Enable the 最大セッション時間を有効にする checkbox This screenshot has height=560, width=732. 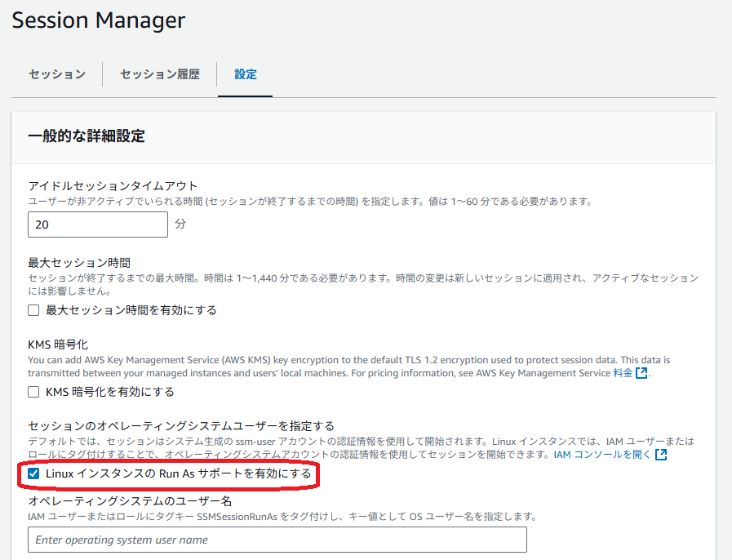(x=33, y=310)
